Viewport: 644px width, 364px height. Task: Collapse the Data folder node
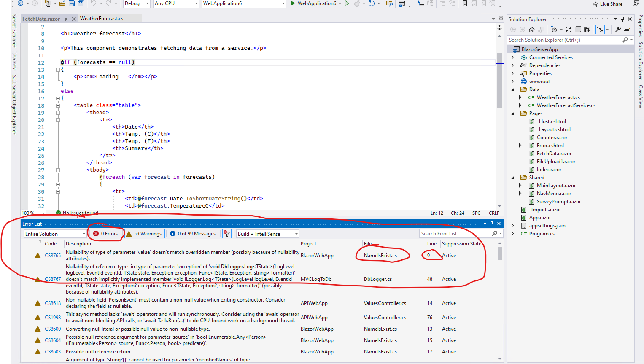512,89
